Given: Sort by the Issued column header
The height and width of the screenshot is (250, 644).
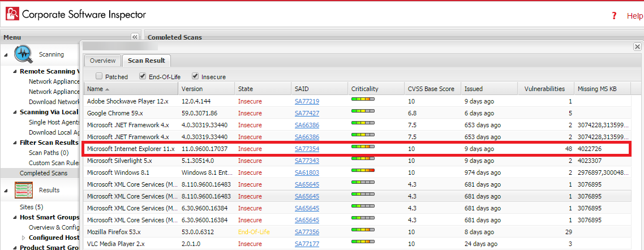Looking at the screenshot, I should [x=490, y=89].
